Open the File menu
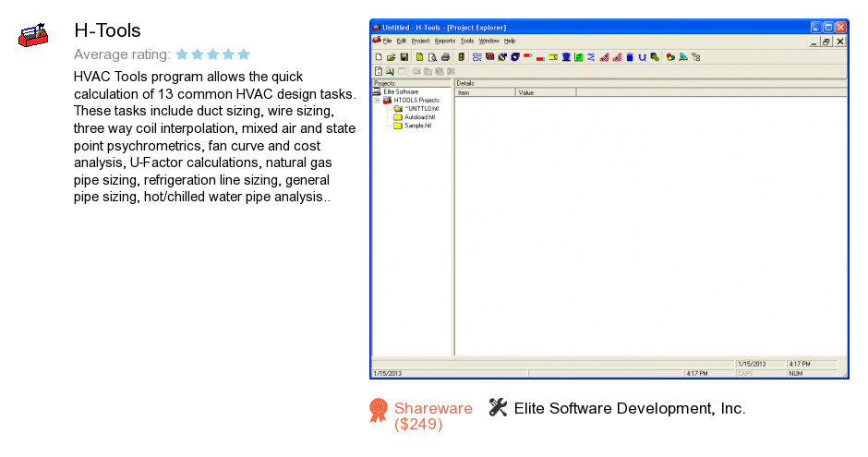 click(388, 41)
